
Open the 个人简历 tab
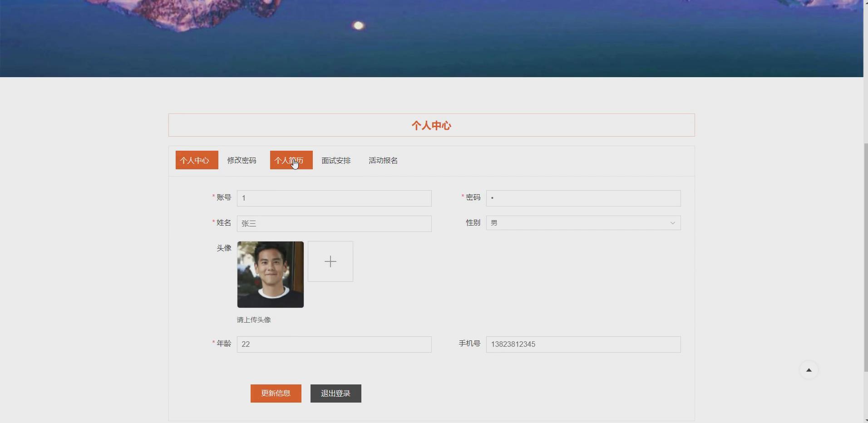[291, 160]
